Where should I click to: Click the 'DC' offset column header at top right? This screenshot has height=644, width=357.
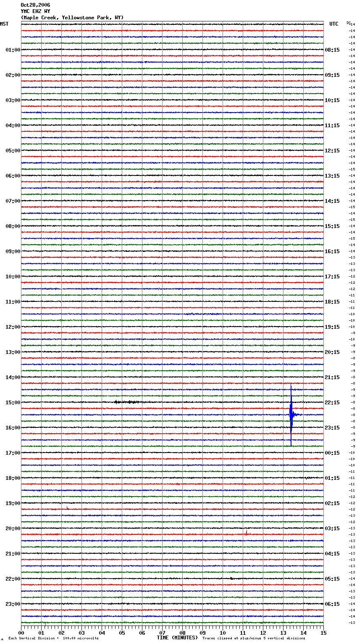(x=349, y=23)
